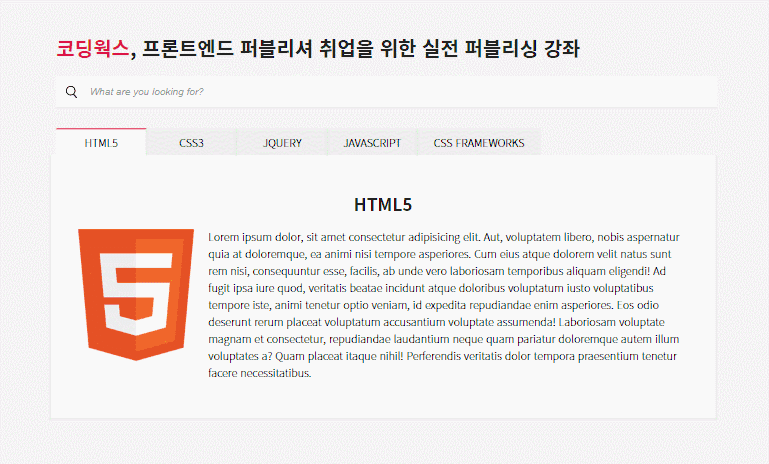Image resolution: width=769 pixels, height=464 pixels.
Task: Show the CSS FRAMEWORKS tab
Action: [x=479, y=143]
